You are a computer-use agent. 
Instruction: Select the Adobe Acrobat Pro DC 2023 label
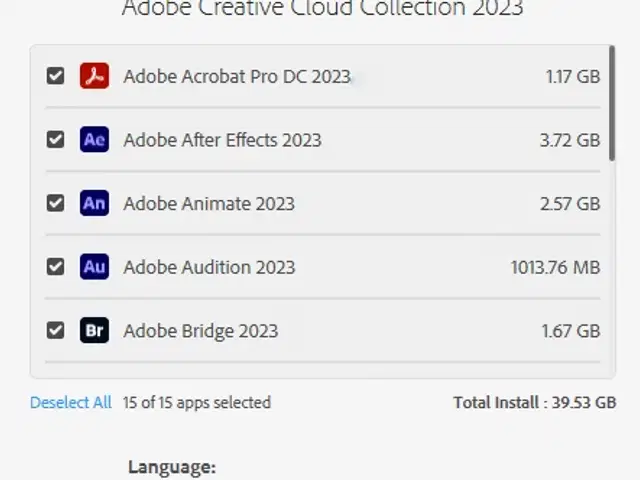[x=237, y=76]
